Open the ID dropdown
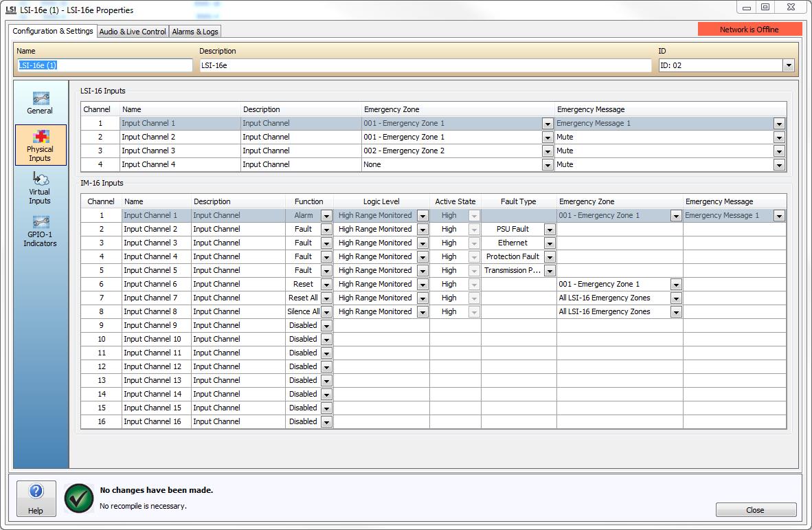The width and height of the screenshot is (812, 530). tap(789, 66)
